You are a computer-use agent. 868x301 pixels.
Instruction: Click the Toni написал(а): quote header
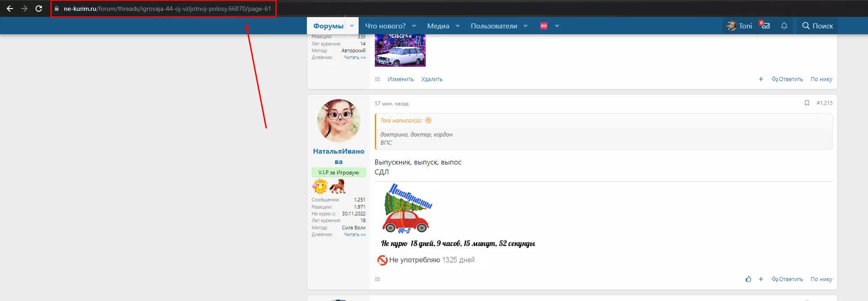coord(401,121)
